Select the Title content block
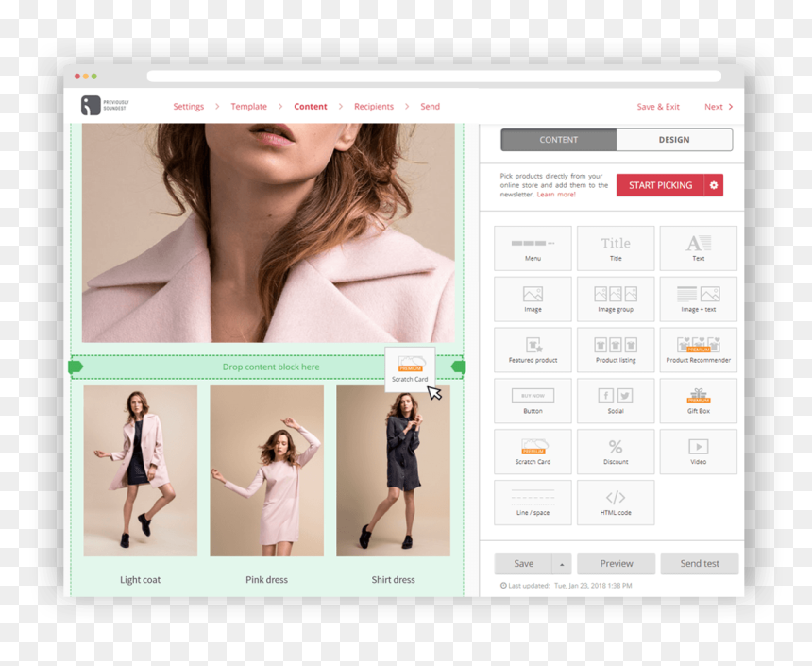 click(616, 248)
